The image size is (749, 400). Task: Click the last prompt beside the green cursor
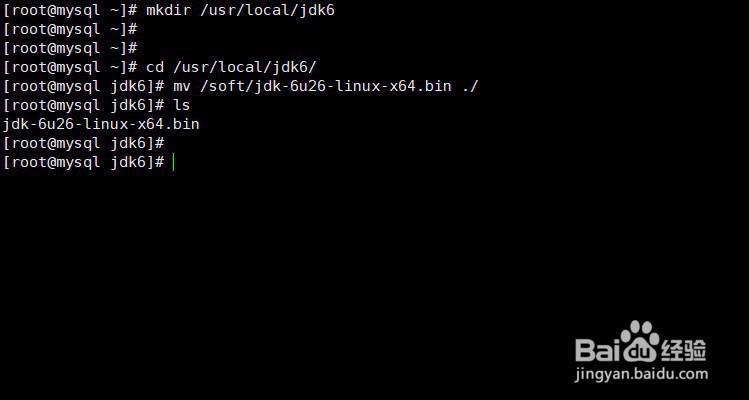pyautogui.click(x=83, y=162)
